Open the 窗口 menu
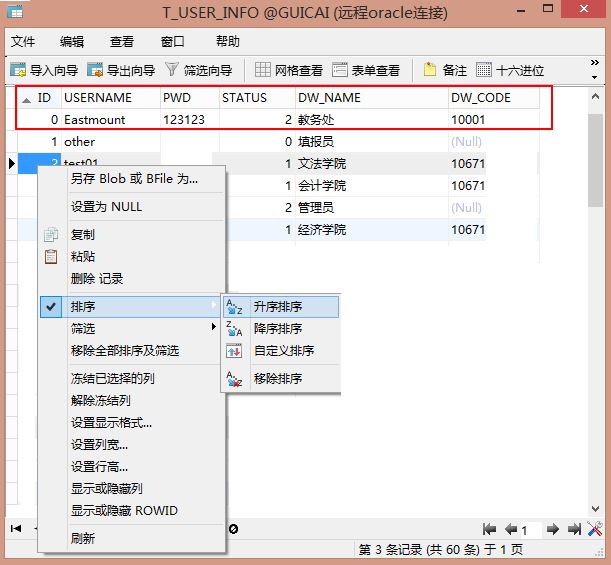This screenshot has height=565, width=611. coord(173,41)
